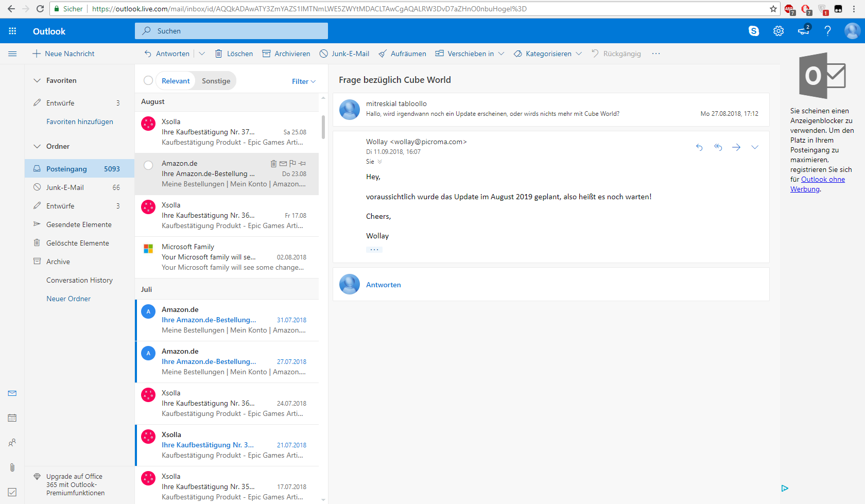Screen dimensions: 865x504
Task: Open the calendar icon in left rail
Action: (12, 418)
